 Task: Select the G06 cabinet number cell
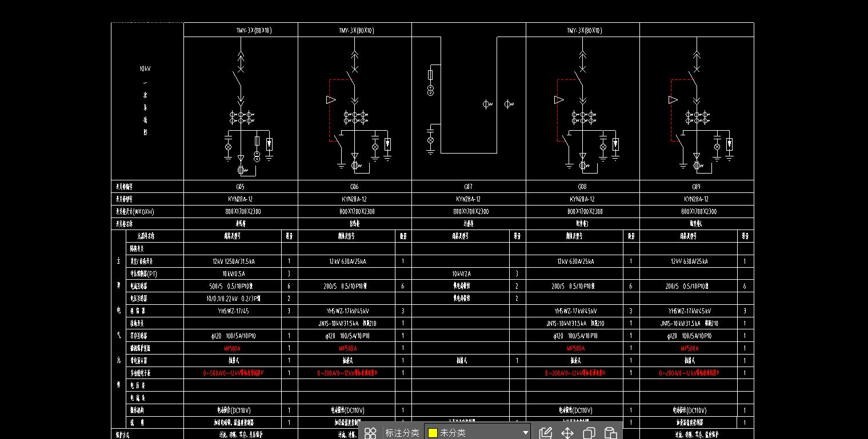[354, 187]
